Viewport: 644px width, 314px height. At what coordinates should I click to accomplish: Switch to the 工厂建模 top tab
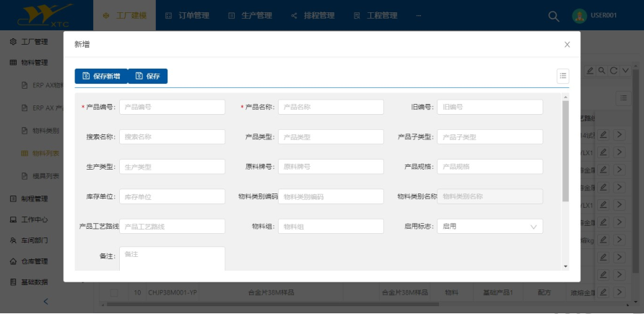point(124,16)
